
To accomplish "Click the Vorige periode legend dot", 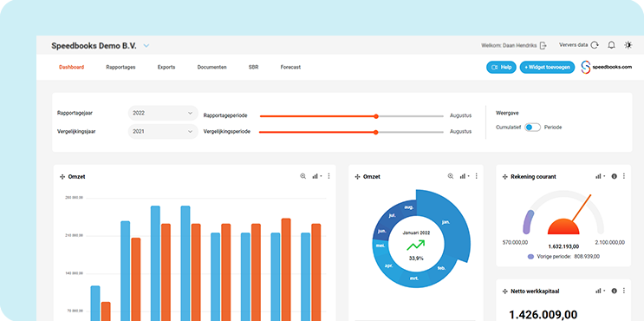I will click(530, 257).
